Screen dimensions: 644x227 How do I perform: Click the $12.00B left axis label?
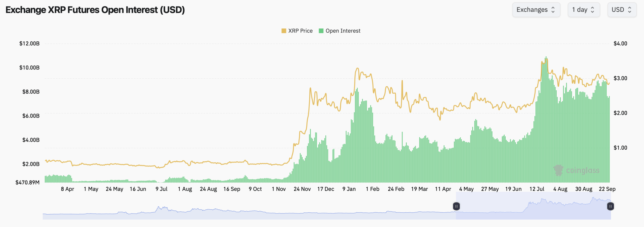coord(29,44)
